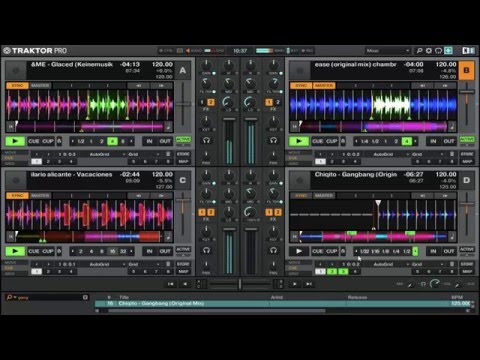Open the layout selector dropdown in header
Screen dimensions: 480x360
point(388,51)
